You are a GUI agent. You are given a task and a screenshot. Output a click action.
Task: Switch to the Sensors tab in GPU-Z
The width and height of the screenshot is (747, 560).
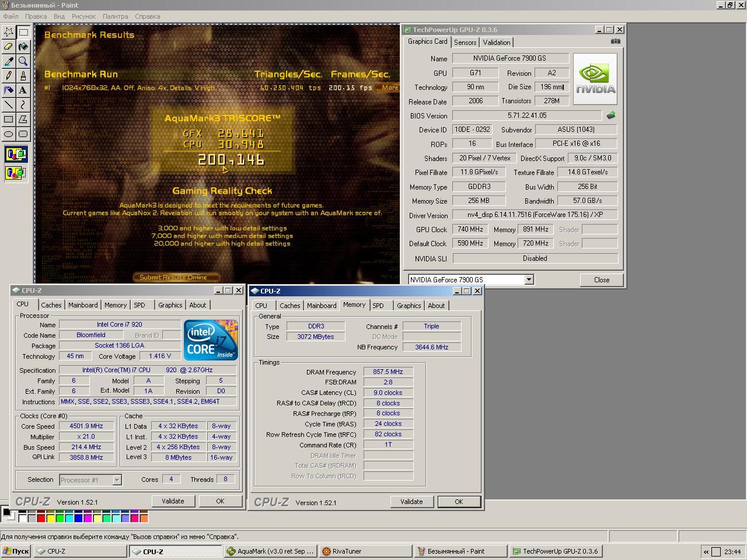[465, 43]
